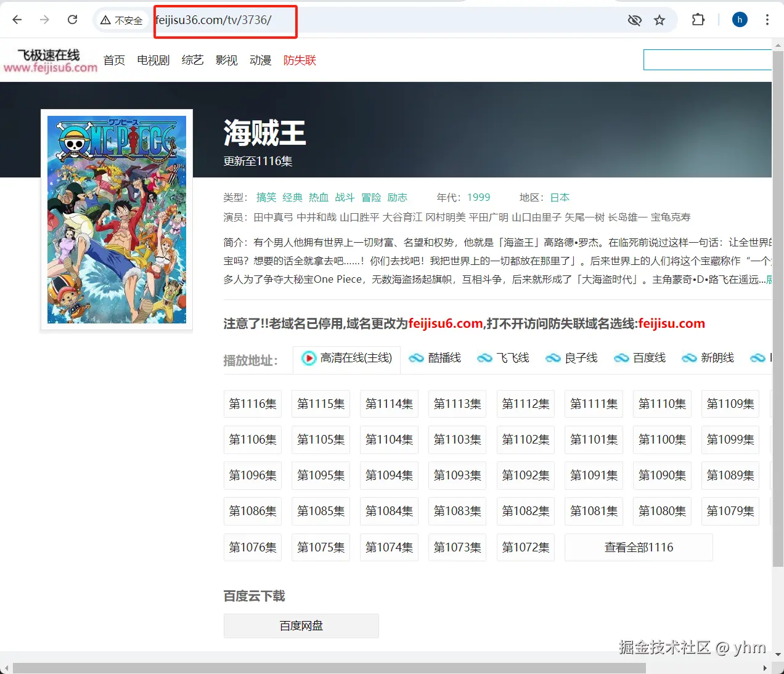
Task: Reload the page with the refresh icon
Action: click(x=72, y=20)
